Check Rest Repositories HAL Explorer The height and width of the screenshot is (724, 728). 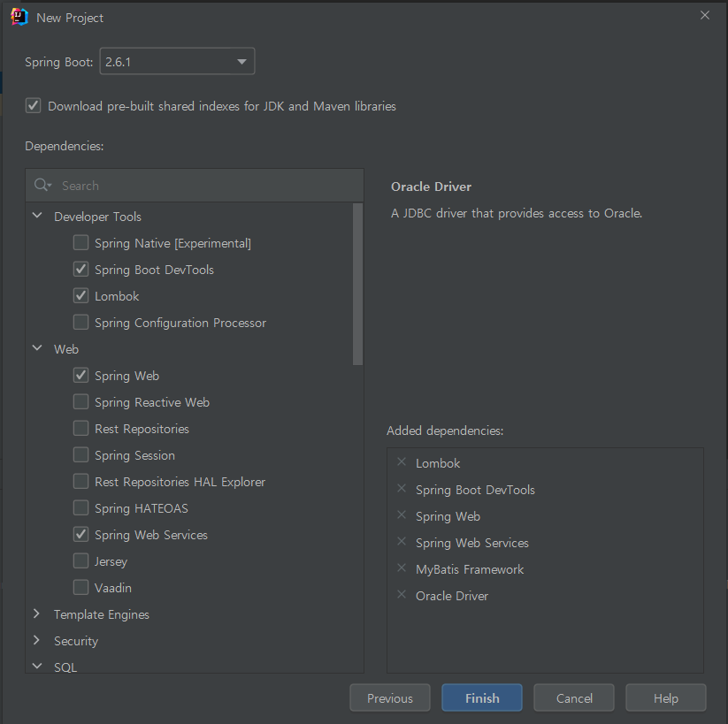[80, 481]
